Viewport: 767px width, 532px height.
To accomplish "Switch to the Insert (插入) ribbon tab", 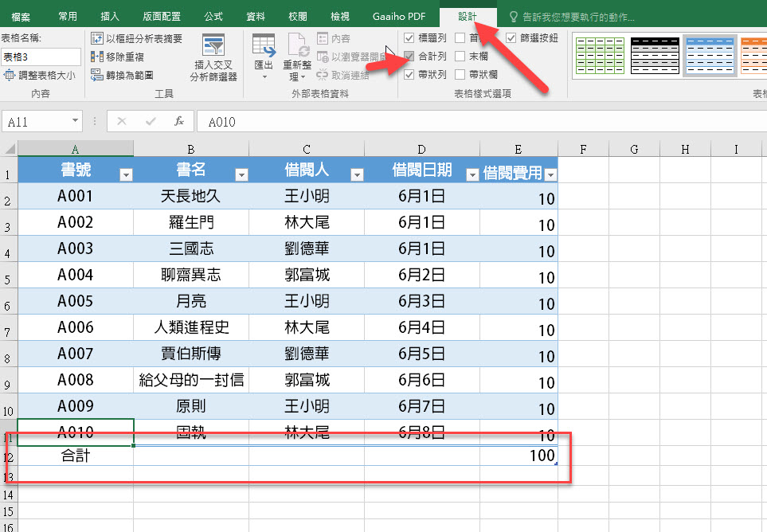I will coord(110,16).
